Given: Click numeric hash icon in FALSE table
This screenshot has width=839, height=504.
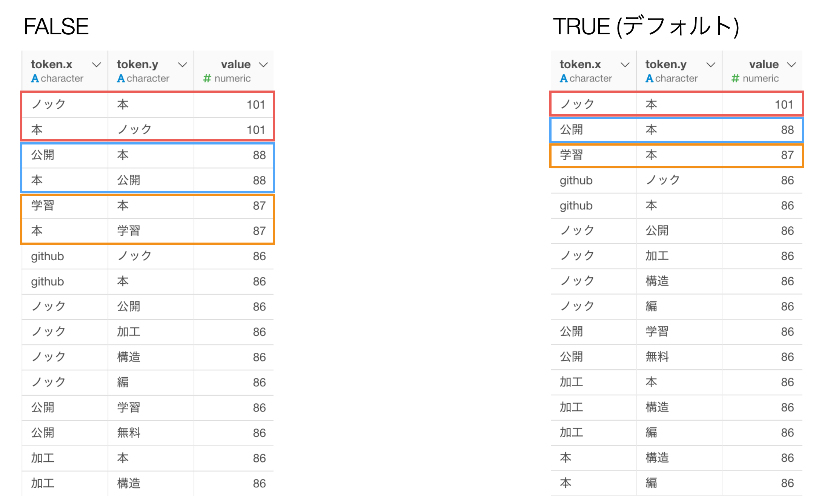Looking at the screenshot, I should [207, 78].
